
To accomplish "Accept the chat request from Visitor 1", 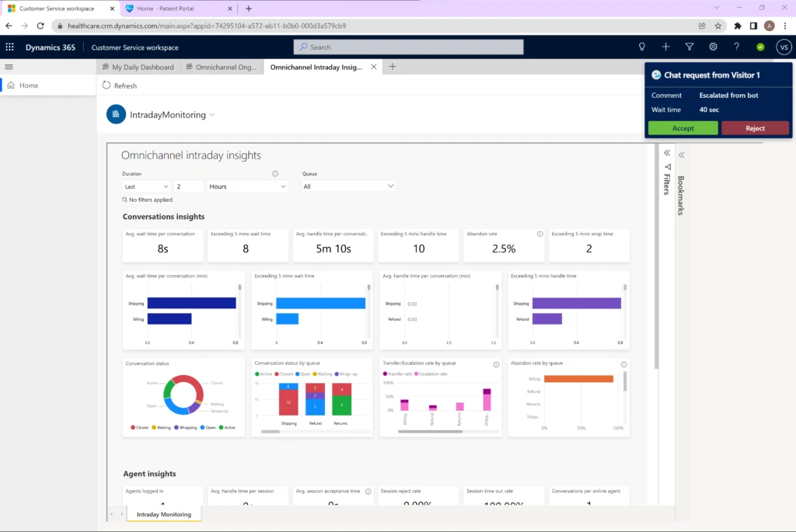I will [683, 128].
